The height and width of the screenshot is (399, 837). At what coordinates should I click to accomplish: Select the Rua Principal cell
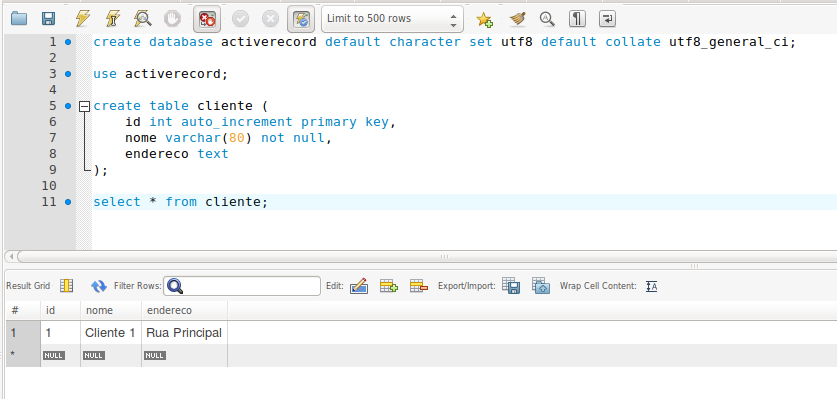[x=184, y=333]
